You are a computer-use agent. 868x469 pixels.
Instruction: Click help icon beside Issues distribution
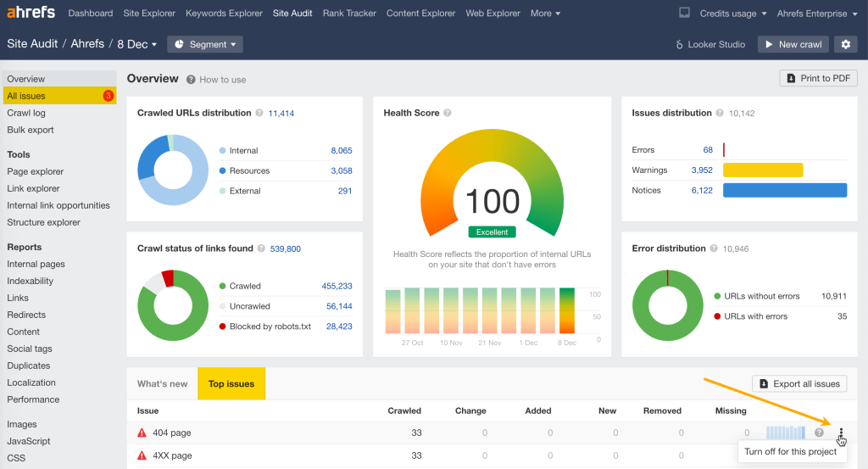[x=720, y=113]
